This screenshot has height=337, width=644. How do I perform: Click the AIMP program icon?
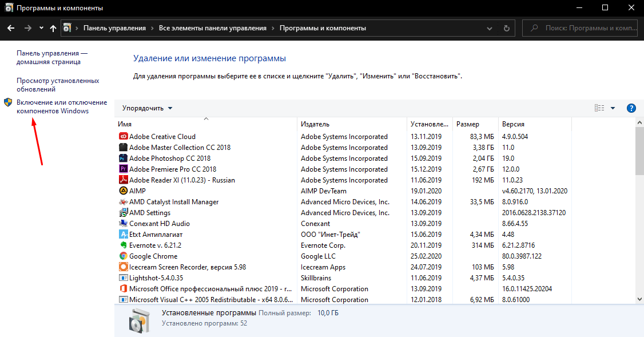coord(123,191)
